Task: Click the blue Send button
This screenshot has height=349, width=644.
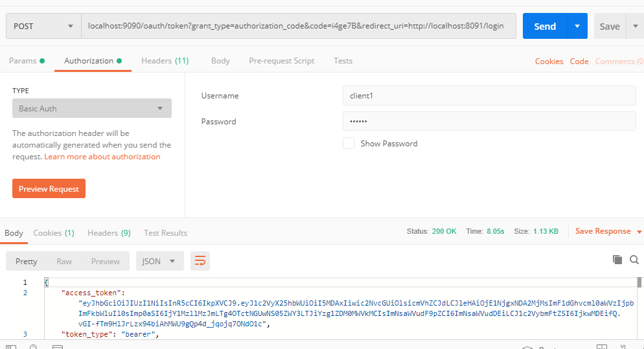Action: point(545,27)
